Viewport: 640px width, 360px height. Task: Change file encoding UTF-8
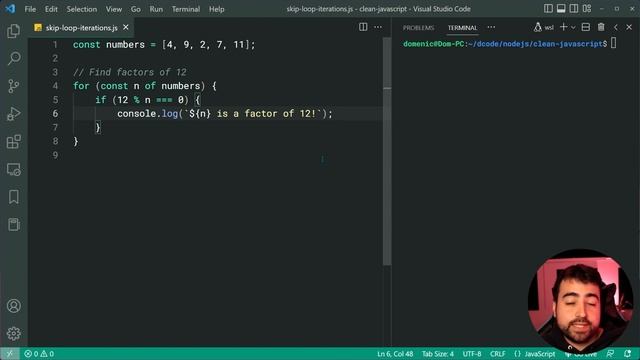pyautogui.click(x=472, y=354)
